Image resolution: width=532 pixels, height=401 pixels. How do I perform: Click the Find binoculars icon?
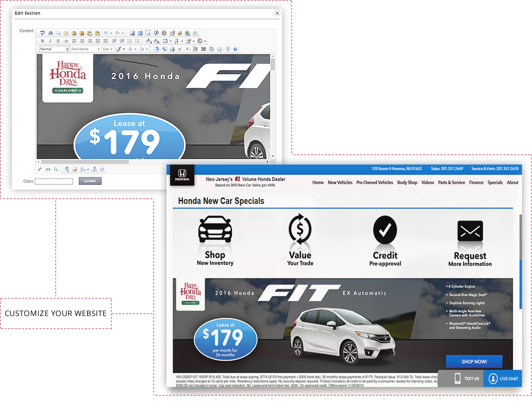point(50,33)
